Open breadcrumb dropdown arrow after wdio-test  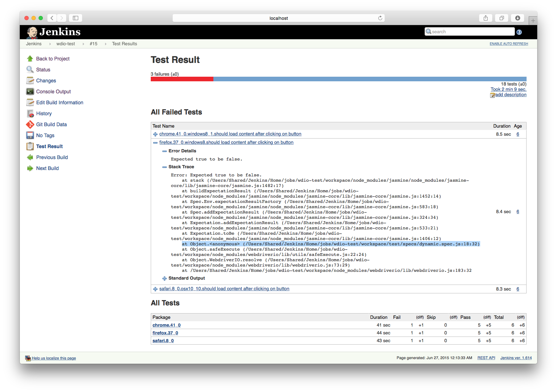pyautogui.click(x=83, y=44)
